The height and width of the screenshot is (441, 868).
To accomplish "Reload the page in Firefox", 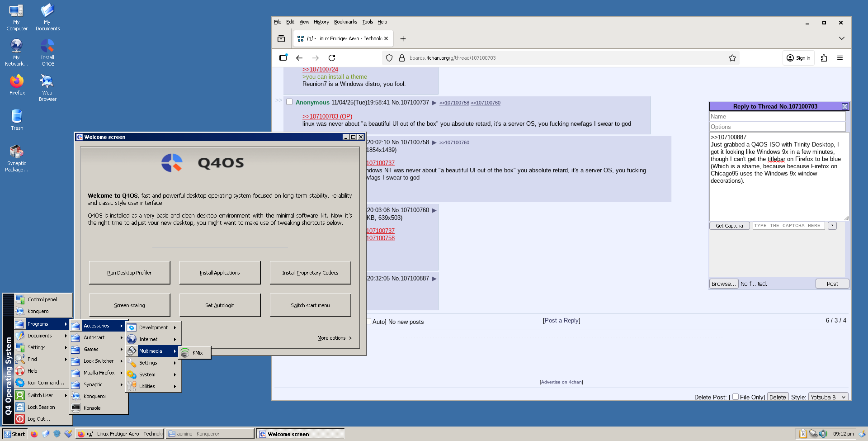I will (x=332, y=58).
